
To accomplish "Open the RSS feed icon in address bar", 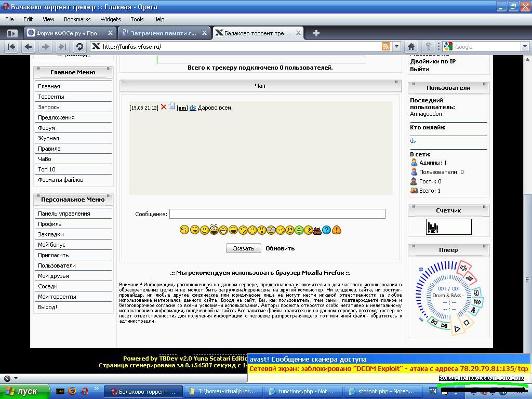I will pyautogui.click(x=386, y=47).
